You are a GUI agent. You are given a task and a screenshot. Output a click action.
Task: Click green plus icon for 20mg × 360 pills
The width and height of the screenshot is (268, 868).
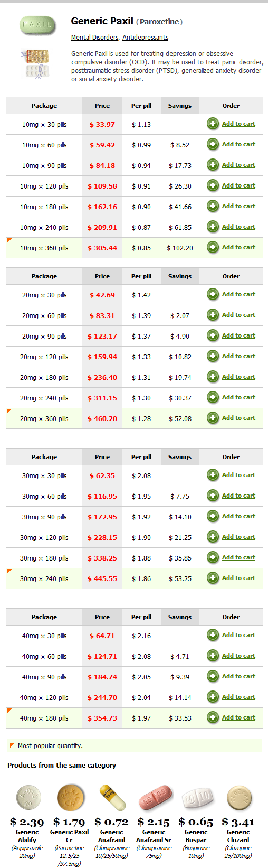point(213,418)
